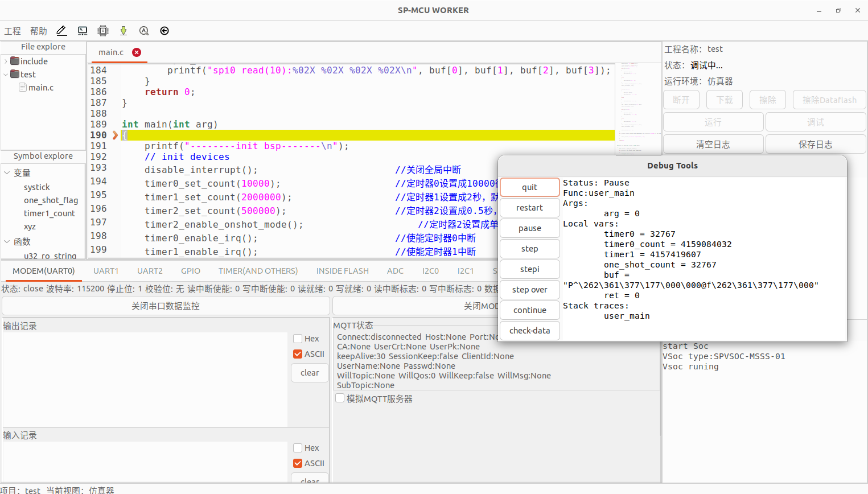Switch to the UART1 tab
The height and width of the screenshot is (494, 868).
pyautogui.click(x=106, y=271)
